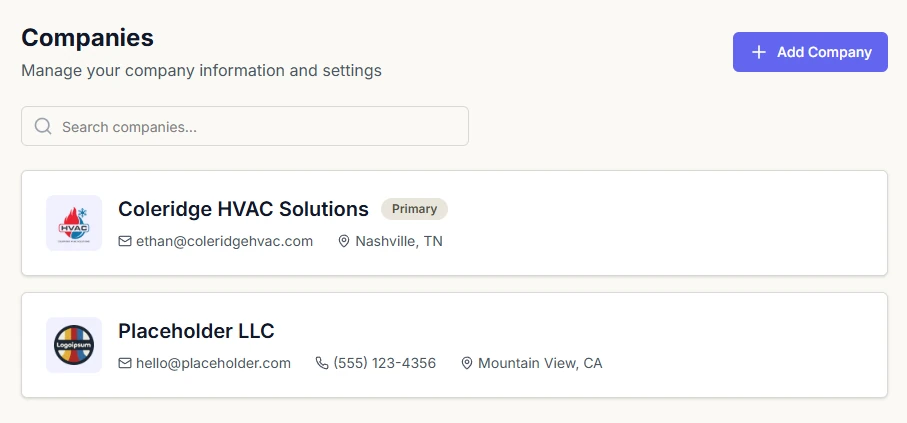
Task: Click the Mountain View, CA location text
Action: (x=540, y=363)
